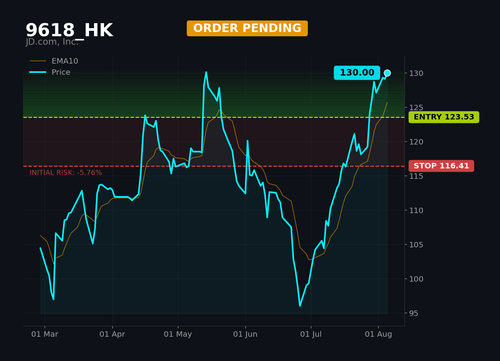Click the cyan latest price marker dot
The image size is (500, 361).
pos(387,73)
